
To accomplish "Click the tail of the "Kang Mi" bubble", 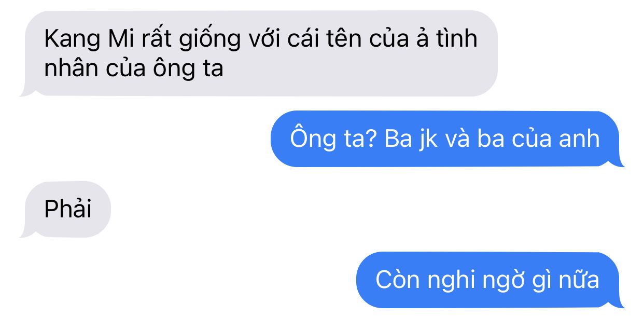I will (26, 91).
